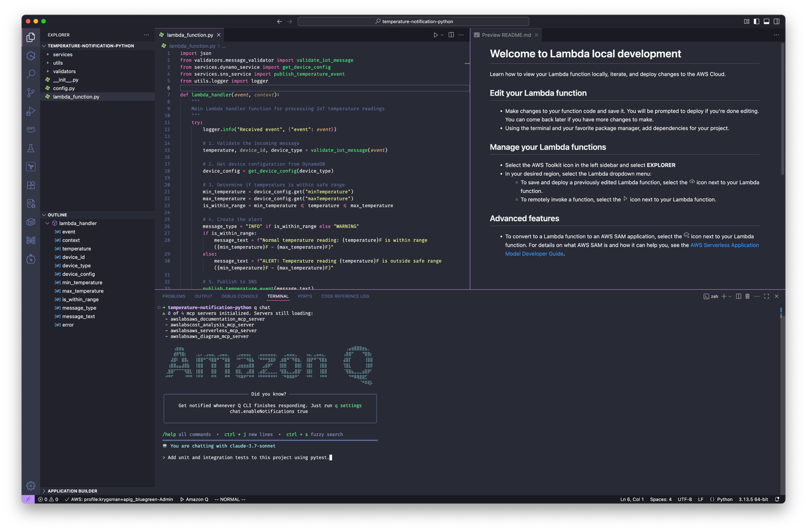Open the AWS Toolkit view
The width and height of the screenshot is (807, 532).
tap(31, 129)
